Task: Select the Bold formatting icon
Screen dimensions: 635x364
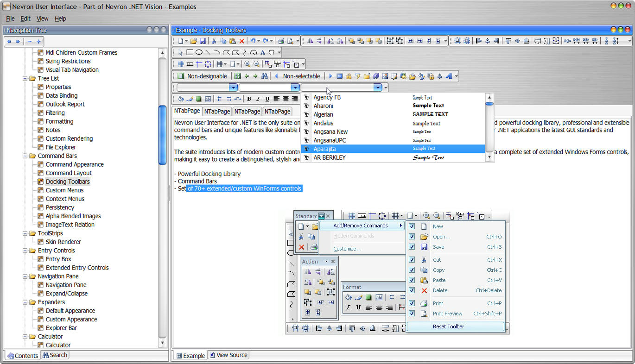Action: coord(249,99)
